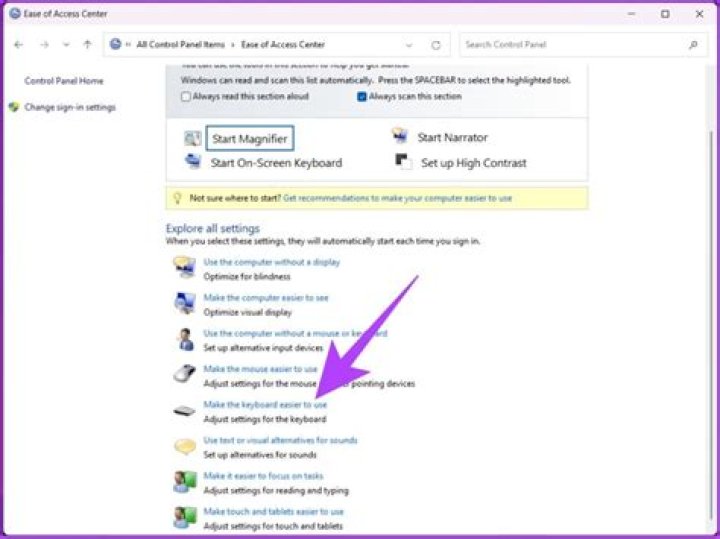Image resolution: width=720 pixels, height=539 pixels.
Task: Click the touch and tablets icon
Action: tap(185, 517)
